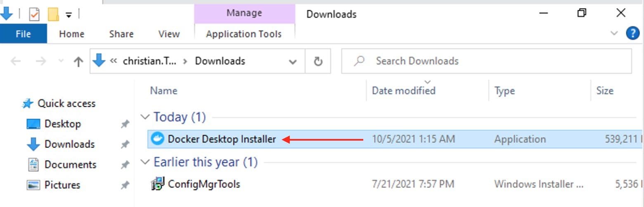Click the pin icon next to Documents
The height and width of the screenshot is (207, 644).
pyautogui.click(x=125, y=165)
